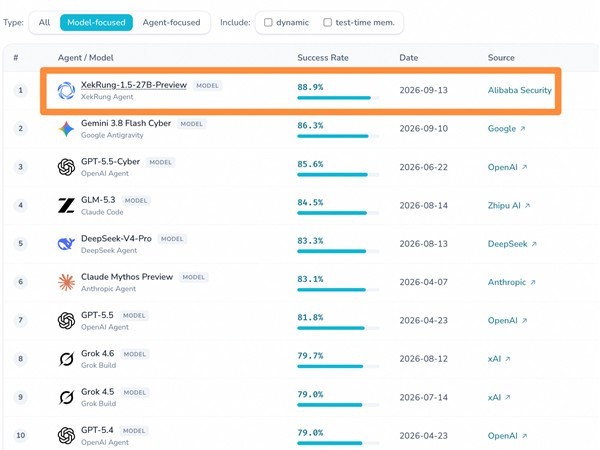Click the OpenAI logo beside GPT-5.4
This screenshot has width=600, height=450.
66,435
